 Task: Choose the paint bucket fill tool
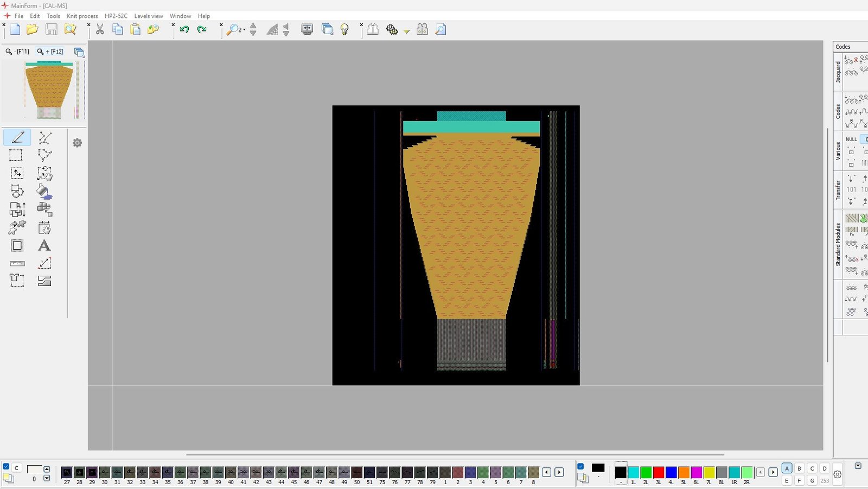coord(44,191)
